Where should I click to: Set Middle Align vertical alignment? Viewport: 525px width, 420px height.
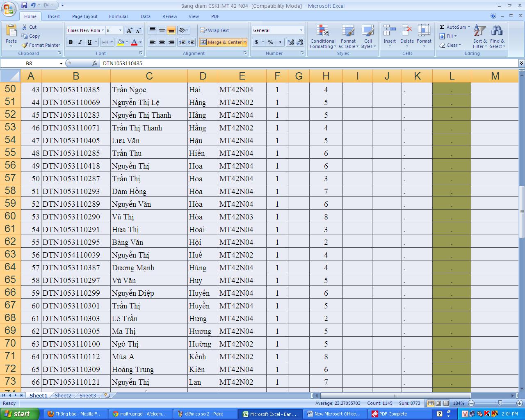162,30
